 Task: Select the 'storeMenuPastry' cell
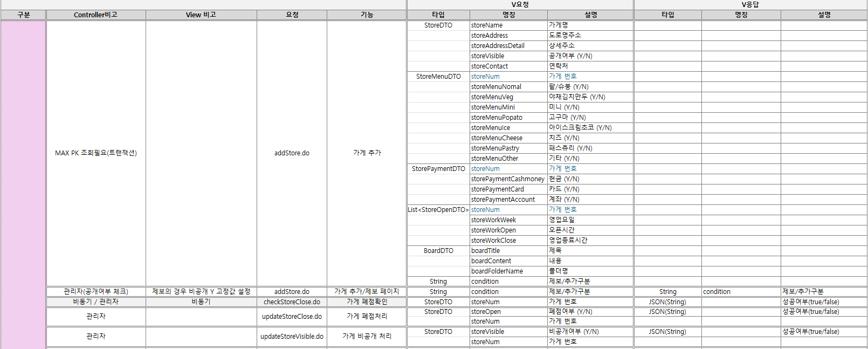tap(508, 148)
